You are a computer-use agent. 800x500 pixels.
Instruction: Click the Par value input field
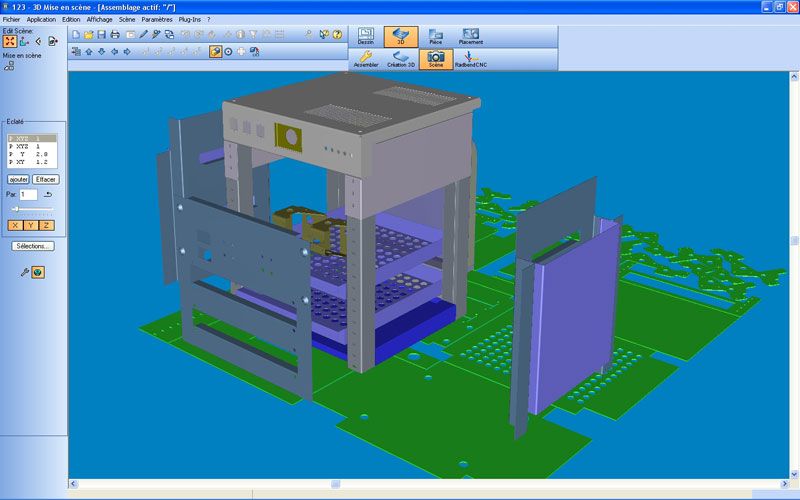click(x=28, y=194)
